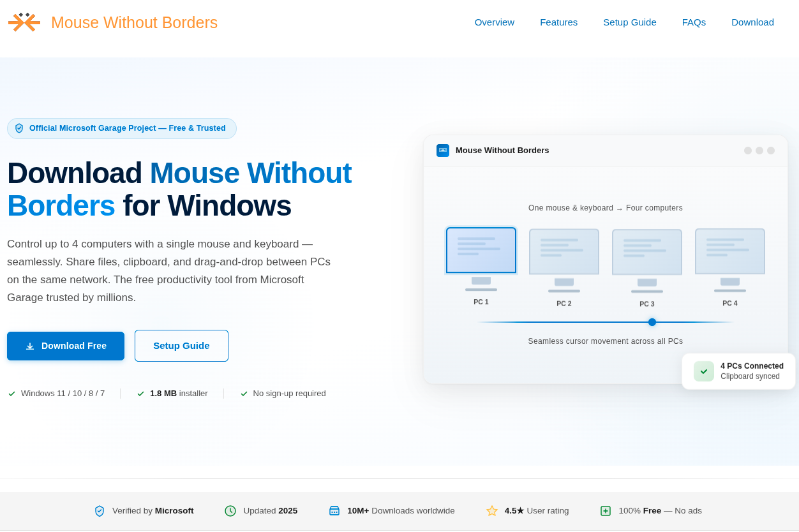
Task: Click the last window control dot in mockup
Action: (771, 151)
